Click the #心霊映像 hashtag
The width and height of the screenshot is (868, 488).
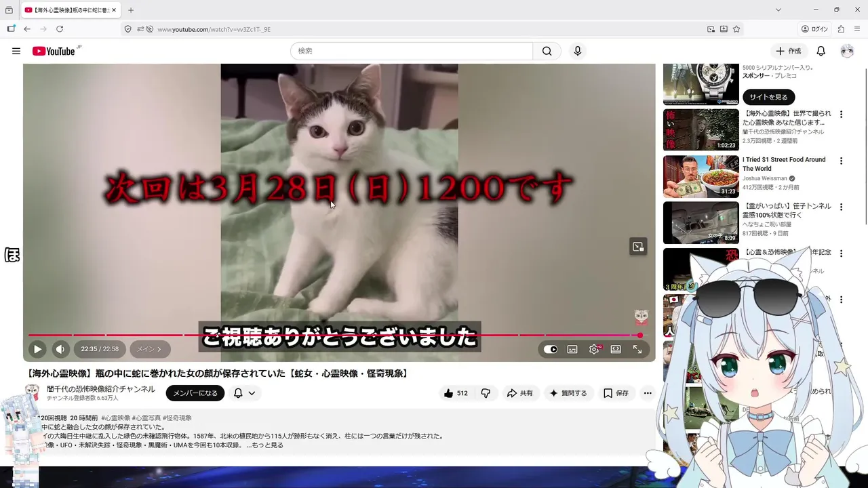(x=115, y=418)
